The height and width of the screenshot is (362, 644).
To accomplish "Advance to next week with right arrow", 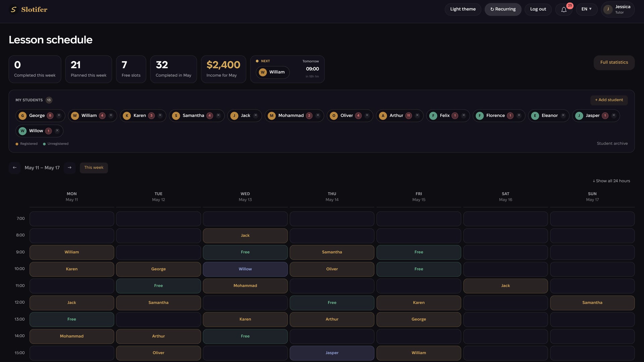I will pos(69,168).
